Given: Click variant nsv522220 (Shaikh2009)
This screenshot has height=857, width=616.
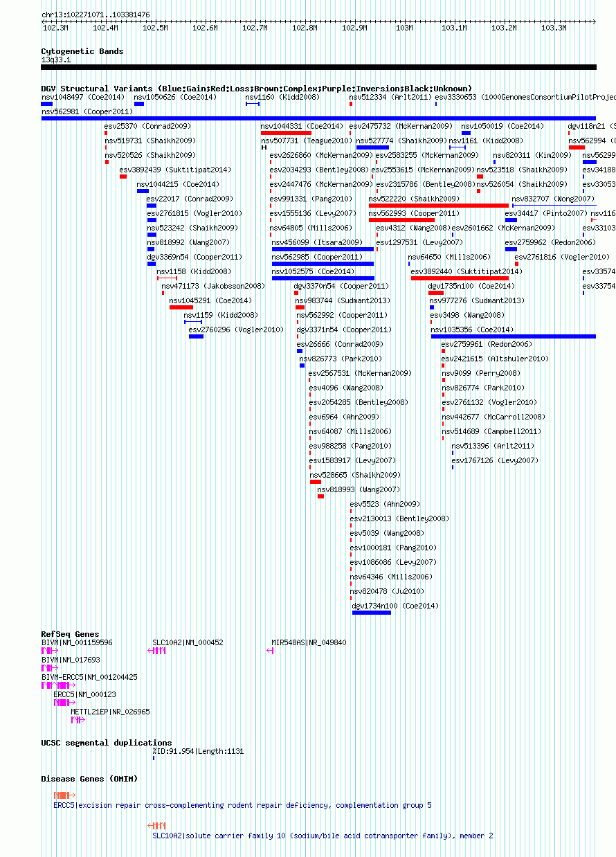Looking at the screenshot, I should coord(439,206).
